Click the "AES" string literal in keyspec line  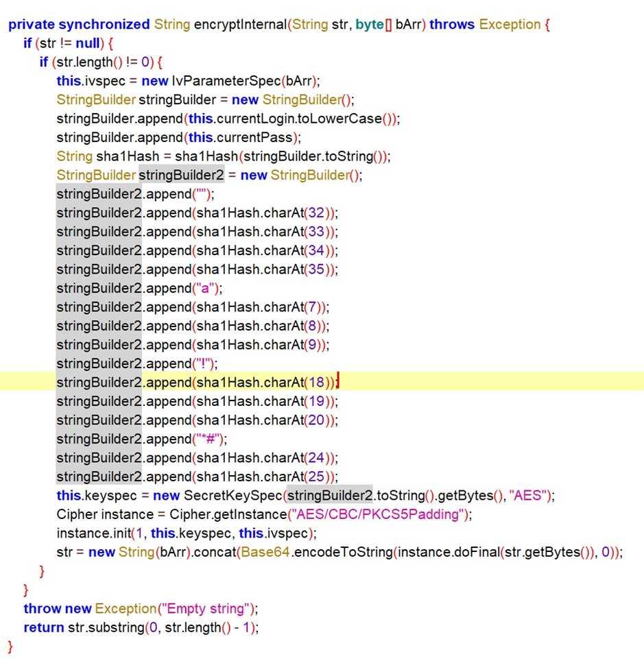click(528, 495)
